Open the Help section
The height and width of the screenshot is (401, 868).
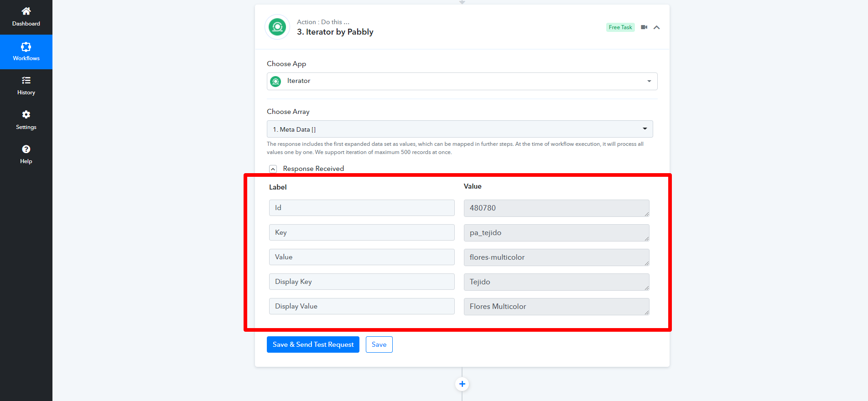click(x=26, y=154)
